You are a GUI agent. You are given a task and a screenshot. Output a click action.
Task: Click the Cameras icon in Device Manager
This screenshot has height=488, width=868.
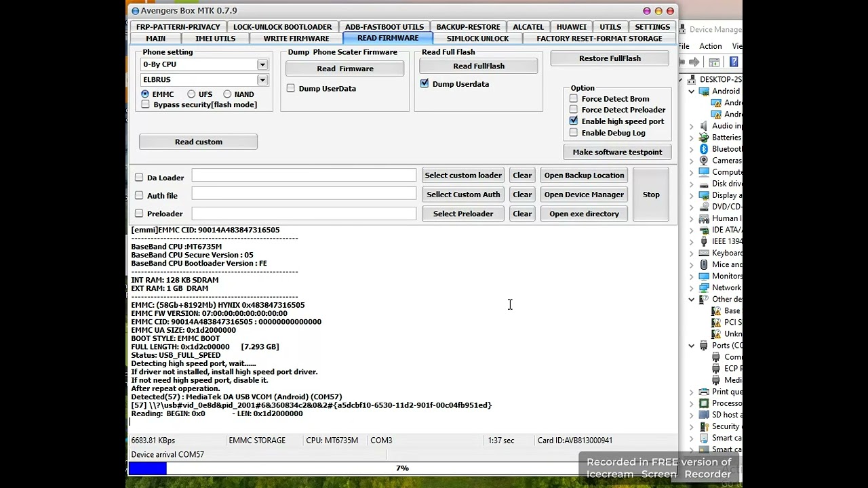704,161
